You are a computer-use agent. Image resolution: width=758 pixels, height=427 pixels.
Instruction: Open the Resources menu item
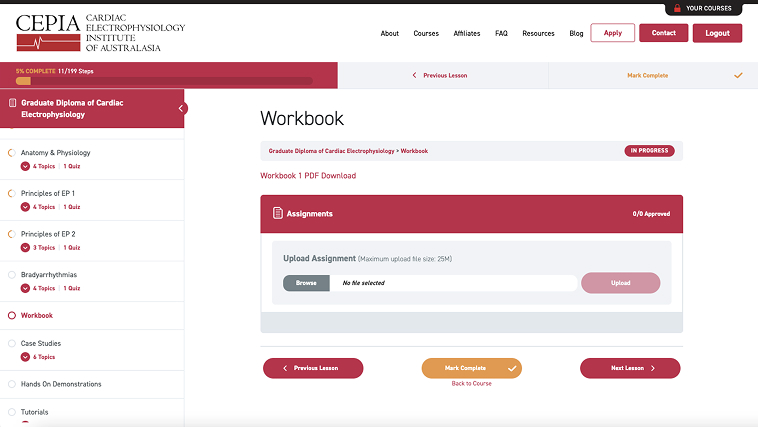[x=538, y=33]
